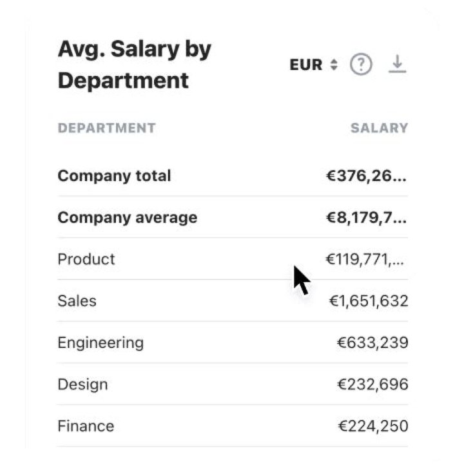Select the Company average row
The image size is (464, 476).
pos(127,218)
